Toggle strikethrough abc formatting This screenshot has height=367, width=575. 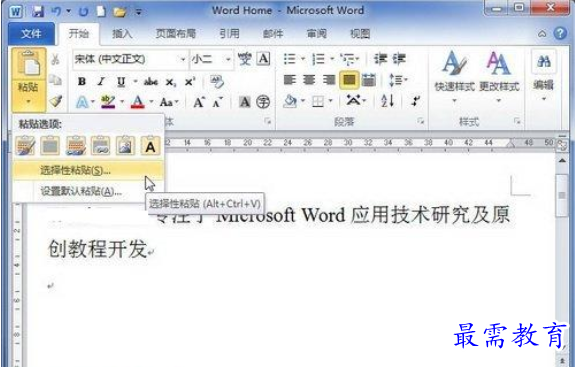pos(151,81)
